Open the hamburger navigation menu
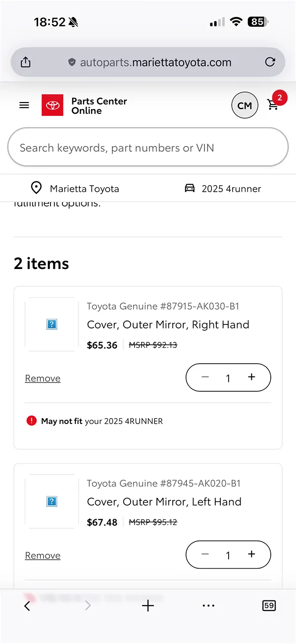This screenshot has height=644, width=296. [x=24, y=105]
